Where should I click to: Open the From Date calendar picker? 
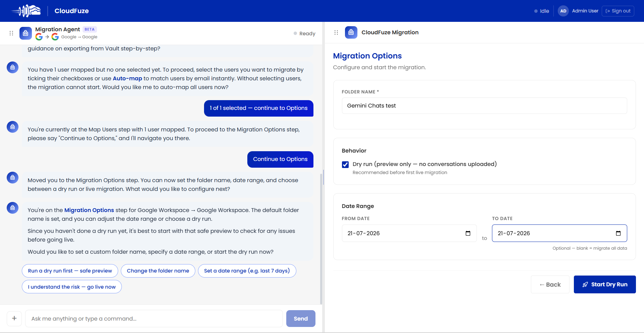coord(468,233)
